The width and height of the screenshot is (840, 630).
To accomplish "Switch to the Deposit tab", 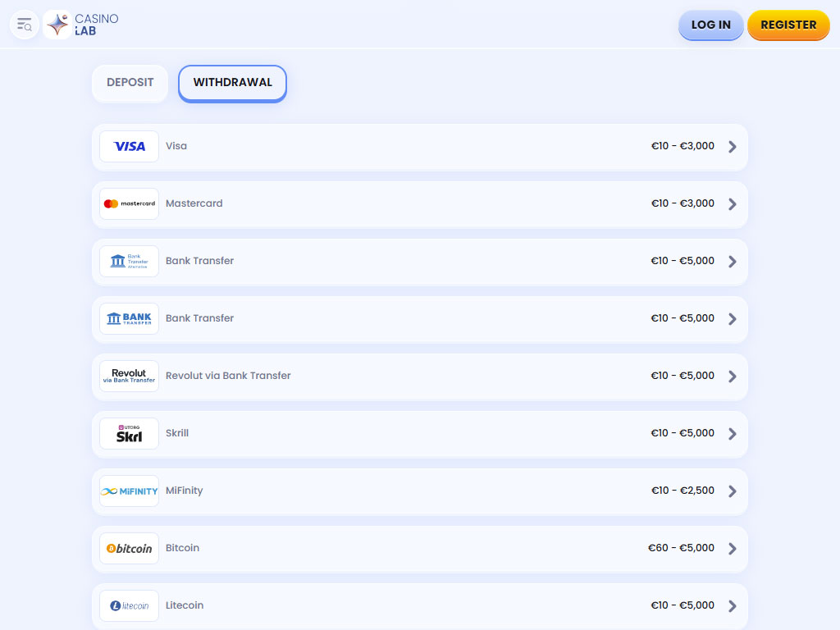I will pyautogui.click(x=130, y=83).
